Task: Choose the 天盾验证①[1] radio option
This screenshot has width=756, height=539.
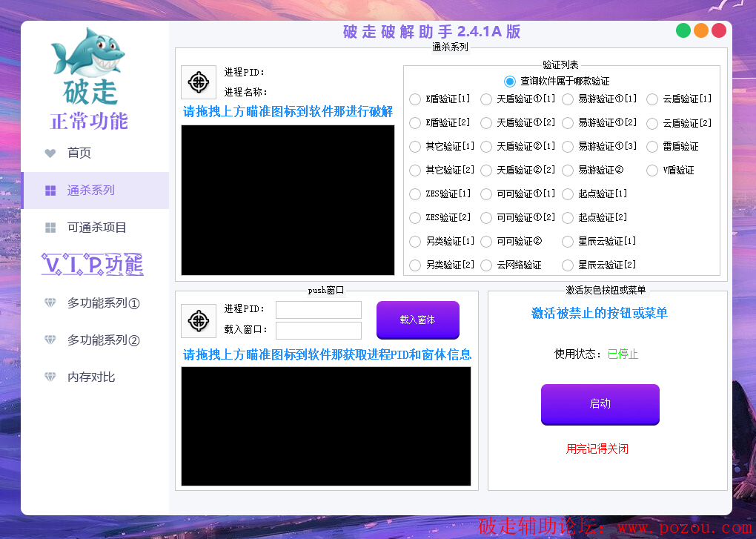Action: point(486,99)
